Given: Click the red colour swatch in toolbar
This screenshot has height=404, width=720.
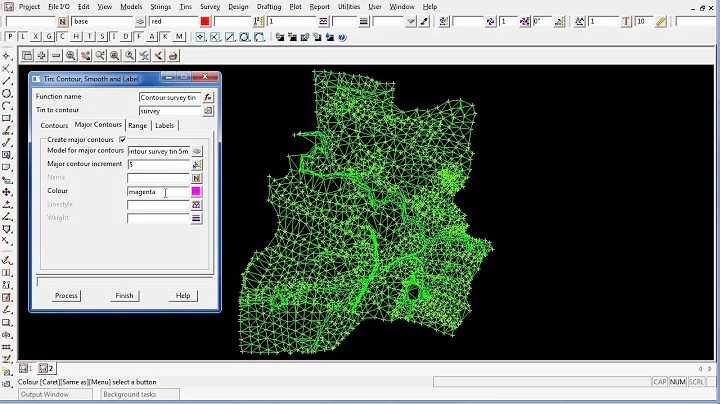Looking at the screenshot, I should click(x=205, y=22).
